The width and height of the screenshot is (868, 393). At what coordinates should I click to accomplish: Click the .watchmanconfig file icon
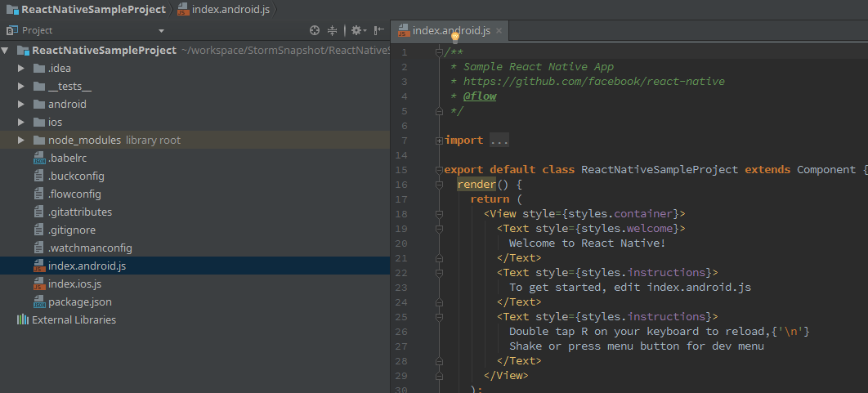tap(38, 248)
